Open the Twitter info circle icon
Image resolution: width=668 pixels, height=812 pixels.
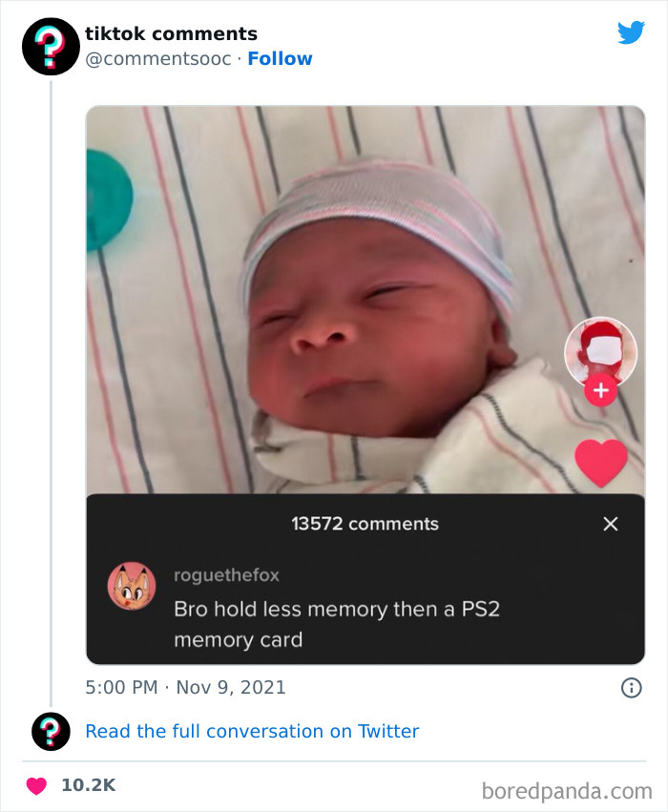point(631,687)
